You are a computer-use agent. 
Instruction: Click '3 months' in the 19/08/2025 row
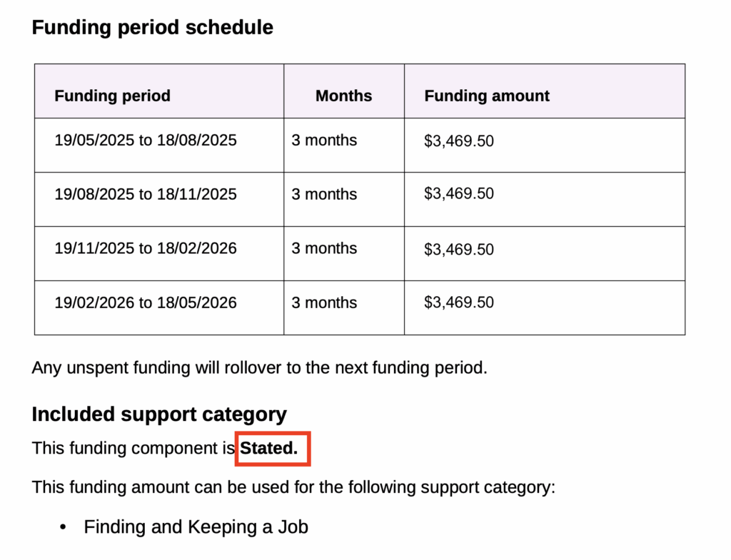(324, 194)
